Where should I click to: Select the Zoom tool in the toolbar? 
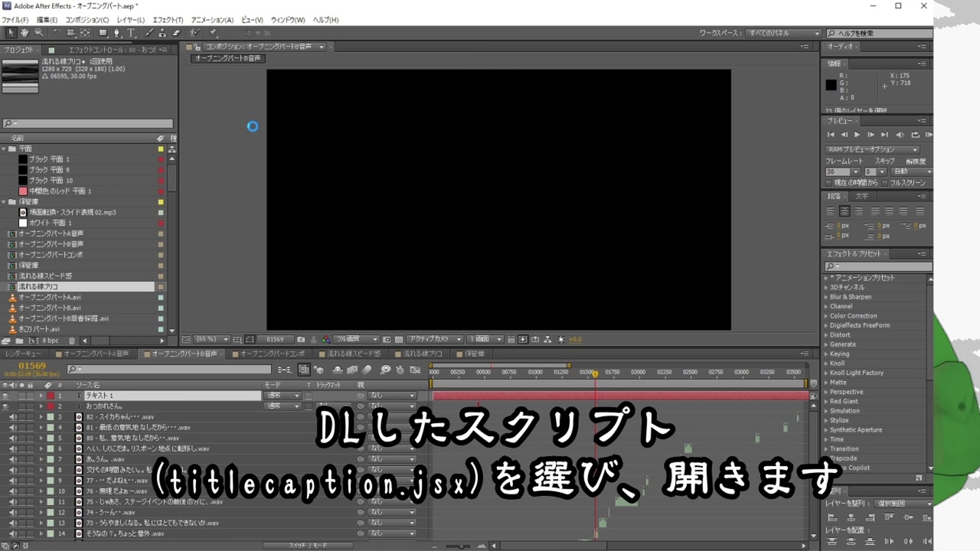(38, 33)
